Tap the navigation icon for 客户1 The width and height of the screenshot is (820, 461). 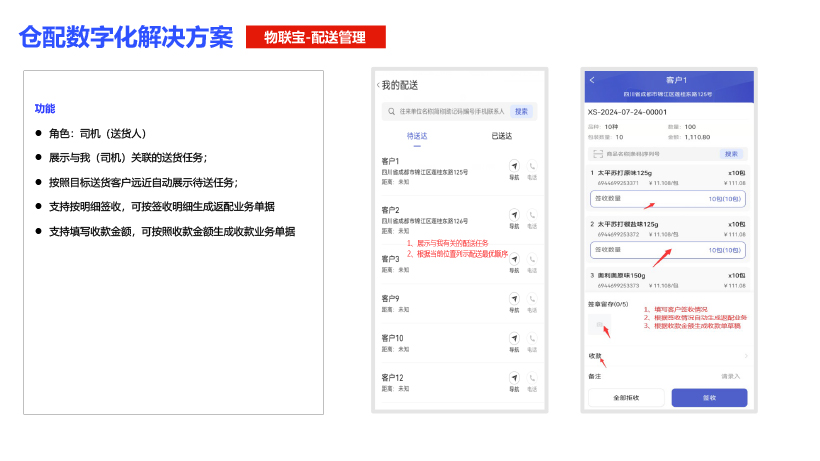click(x=514, y=165)
